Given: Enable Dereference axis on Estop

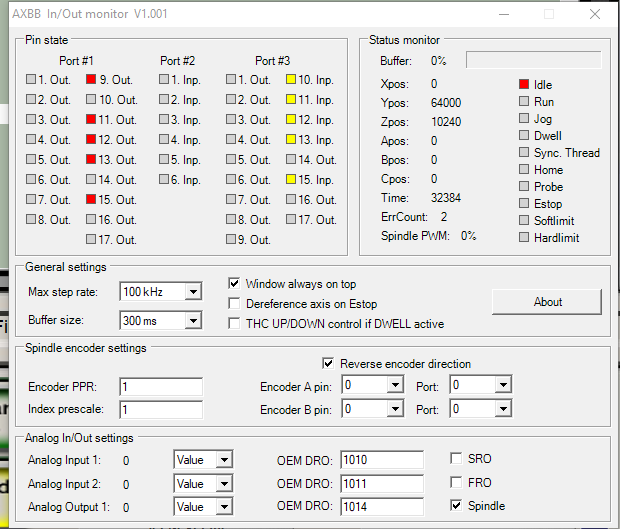Looking at the screenshot, I should coord(234,304).
